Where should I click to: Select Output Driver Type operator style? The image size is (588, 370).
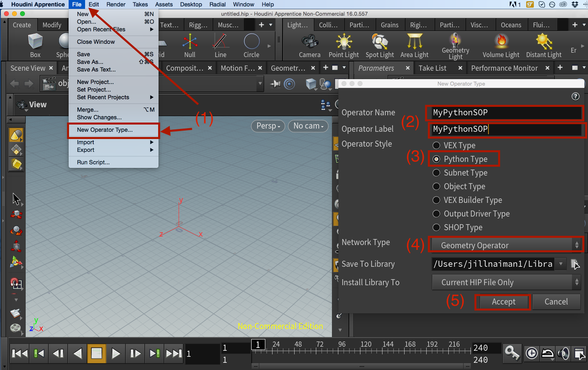click(436, 214)
